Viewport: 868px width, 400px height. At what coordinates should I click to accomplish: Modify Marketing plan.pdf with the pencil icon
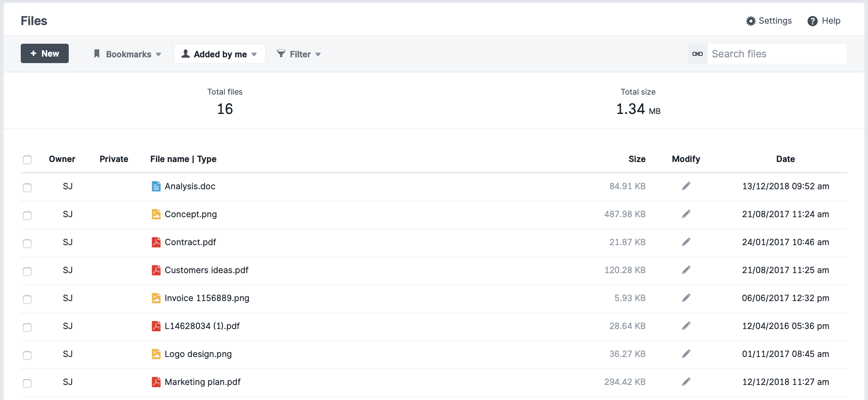pyautogui.click(x=686, y=382)
